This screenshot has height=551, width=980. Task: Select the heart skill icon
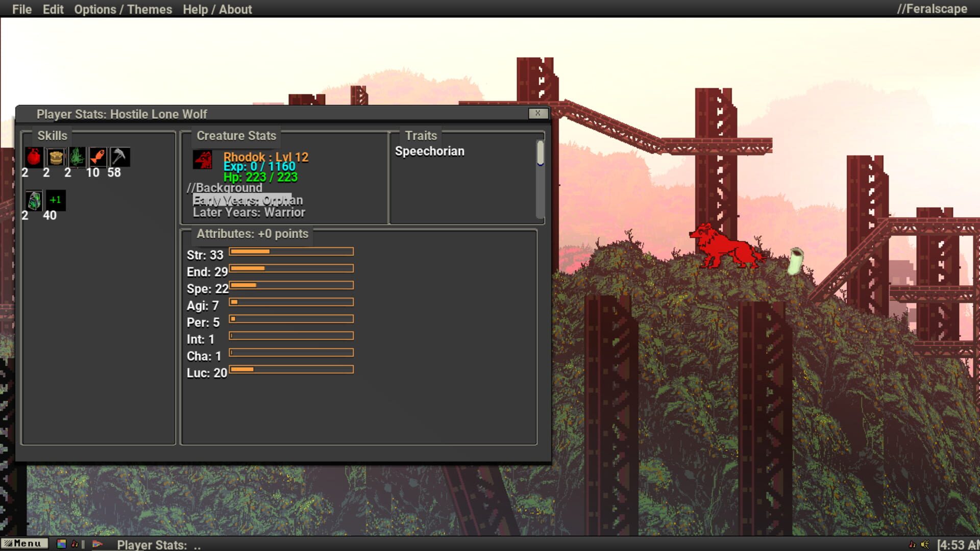[33, 157]
